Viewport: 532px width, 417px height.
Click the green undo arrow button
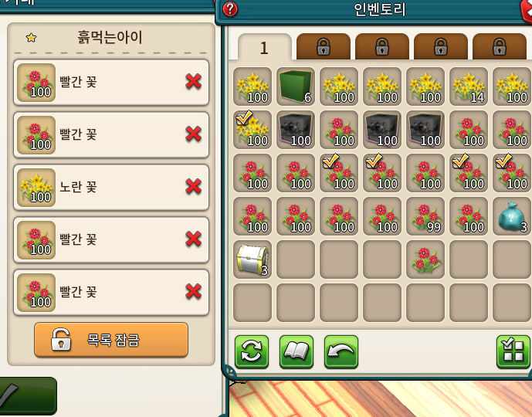click(341, 351)
